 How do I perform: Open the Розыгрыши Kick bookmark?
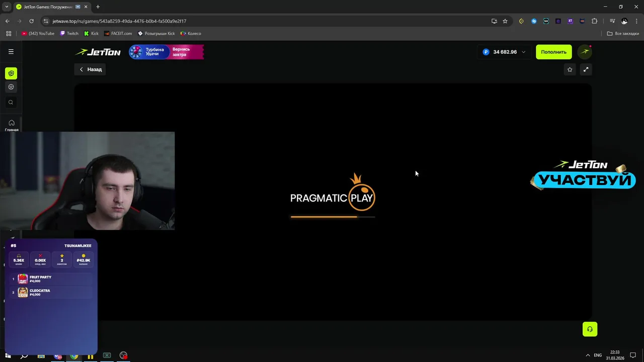(156, 34)
